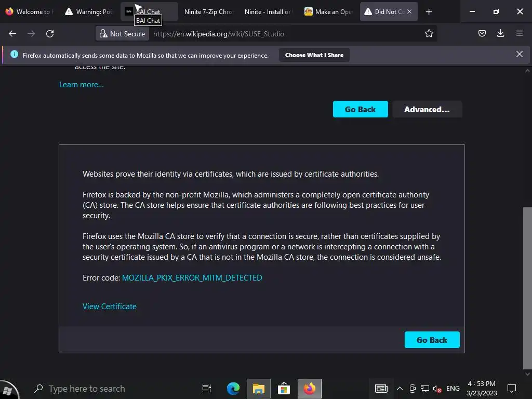The height and width of the screenshot is (399, 532).
Task: Open the Action Center notifications
Action: tap(512, 389)
